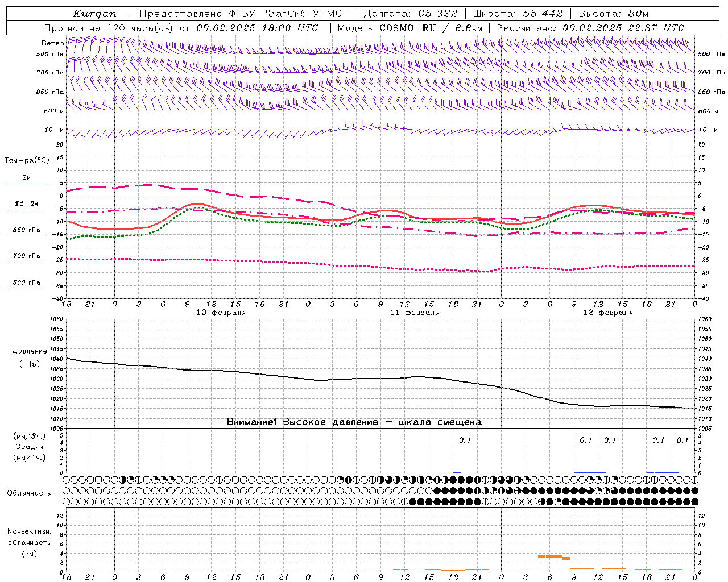Click the 'Давление' pressure panel label
Viewport: 728px width, 582px height.
pos(30,351)
